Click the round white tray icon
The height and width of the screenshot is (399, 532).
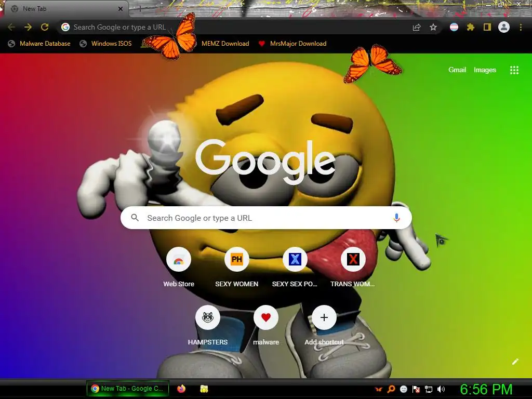403,389
